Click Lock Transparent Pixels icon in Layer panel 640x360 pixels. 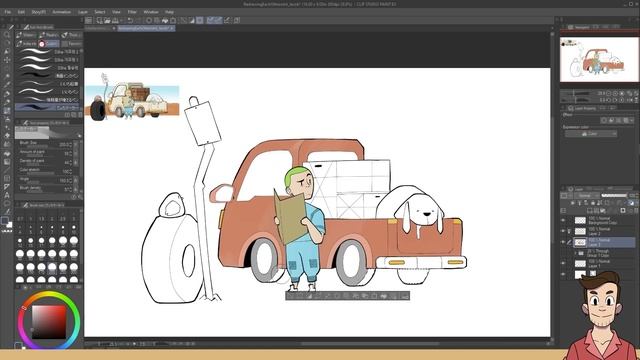(x=600, y=203)
